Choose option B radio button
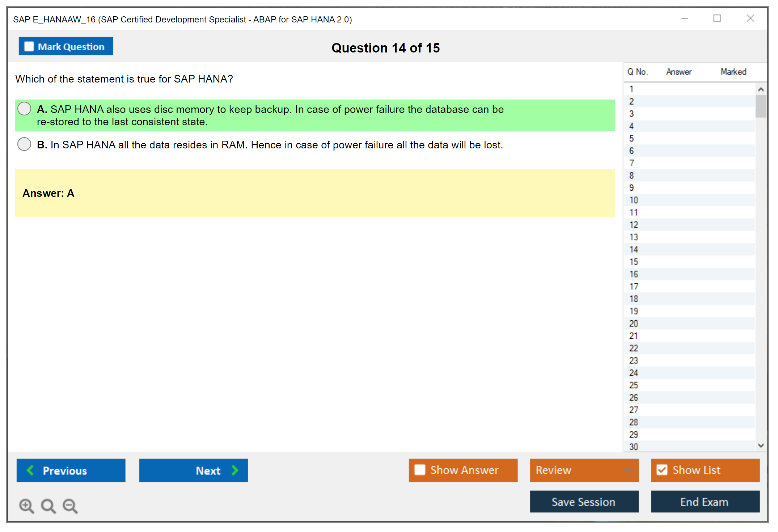 click(x=24, y=144)
